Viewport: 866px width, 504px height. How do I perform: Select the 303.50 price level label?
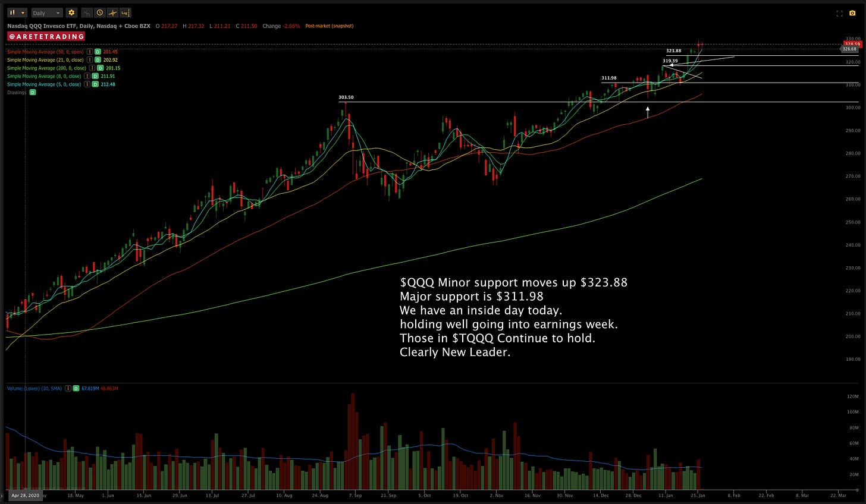346,97
